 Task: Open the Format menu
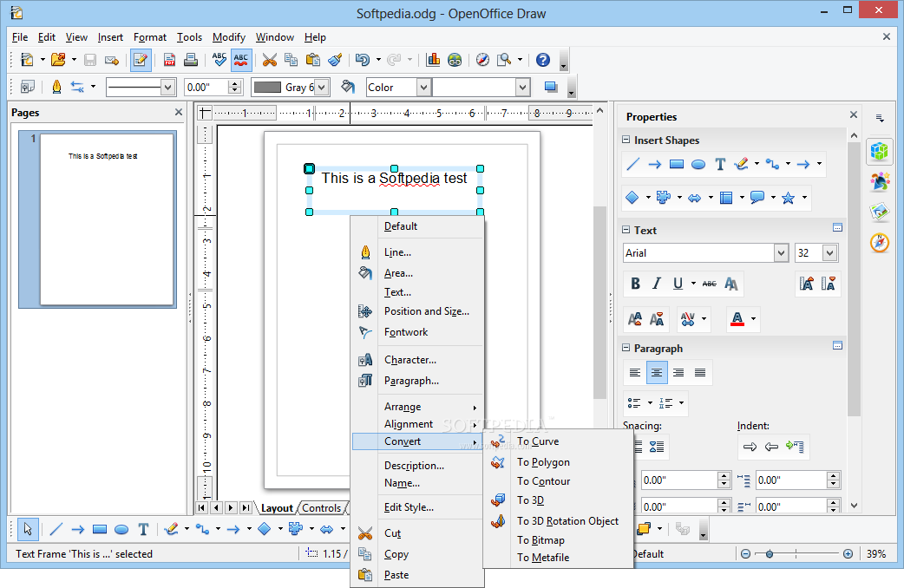[x=150, y=37]
